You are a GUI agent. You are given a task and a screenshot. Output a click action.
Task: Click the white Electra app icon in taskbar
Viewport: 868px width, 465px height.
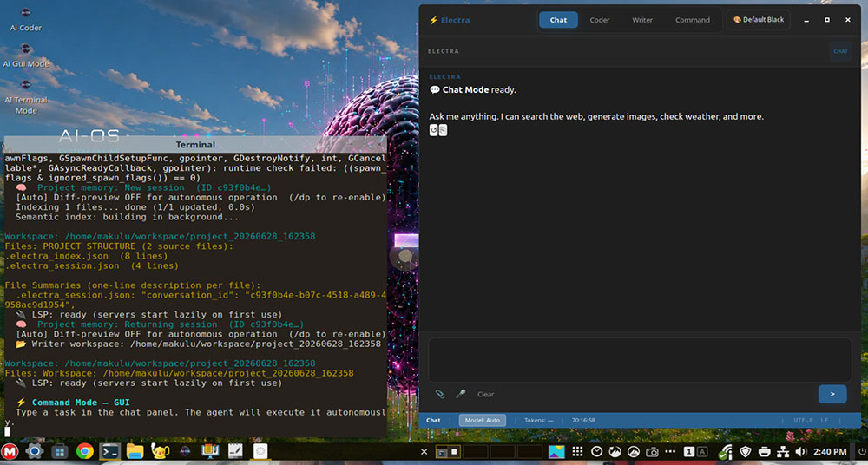pyautogui.click(x=260, y=452)
